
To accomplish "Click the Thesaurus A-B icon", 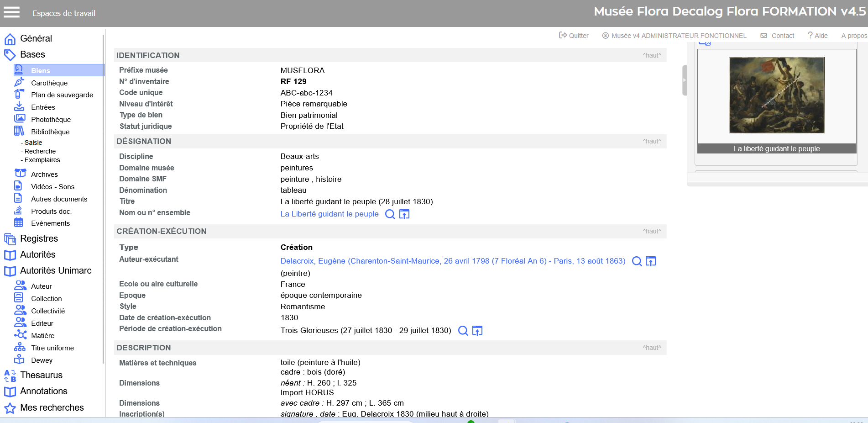I will [x=10, y=375].
